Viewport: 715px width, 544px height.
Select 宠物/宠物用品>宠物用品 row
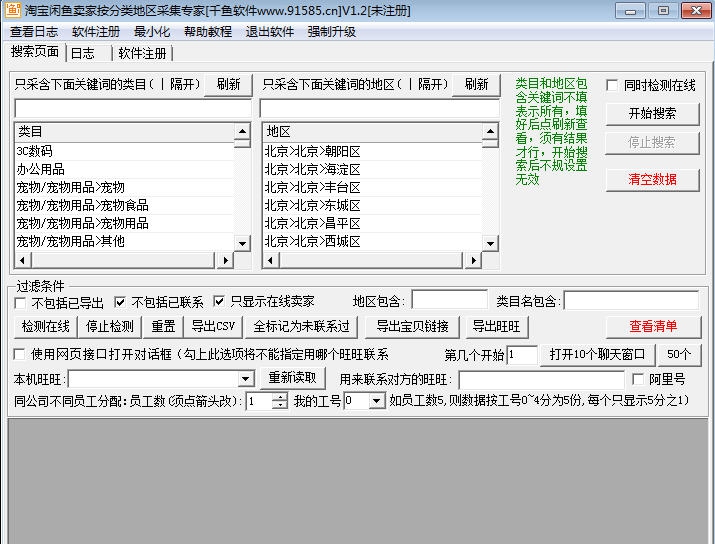click(124, 223)
